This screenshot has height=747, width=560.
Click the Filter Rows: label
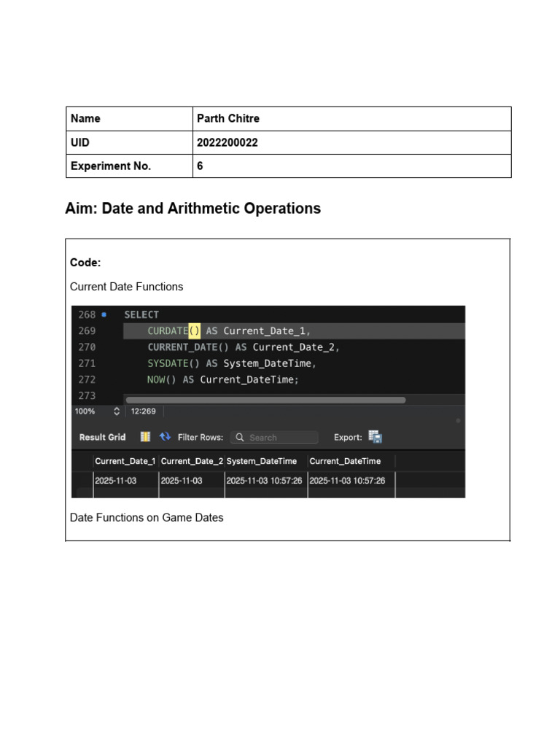[x=201, y=437]
